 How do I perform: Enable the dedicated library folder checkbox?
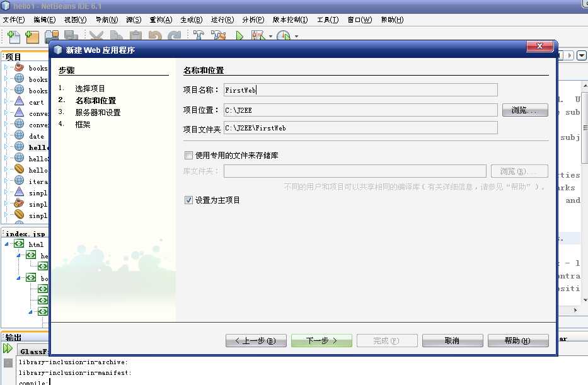188,155
